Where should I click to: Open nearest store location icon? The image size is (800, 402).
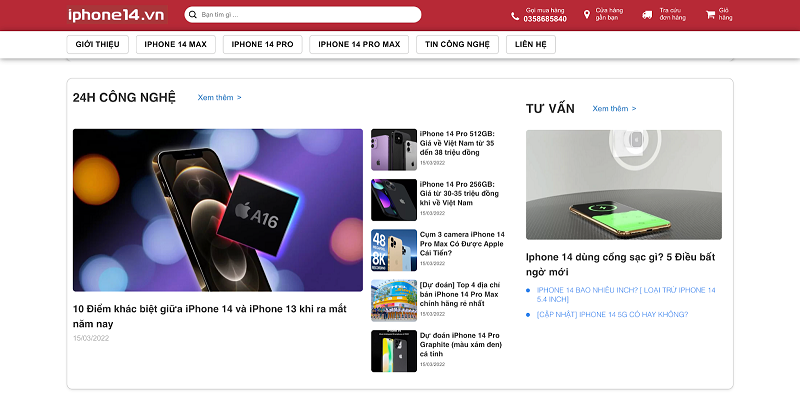tap(587, 15)
